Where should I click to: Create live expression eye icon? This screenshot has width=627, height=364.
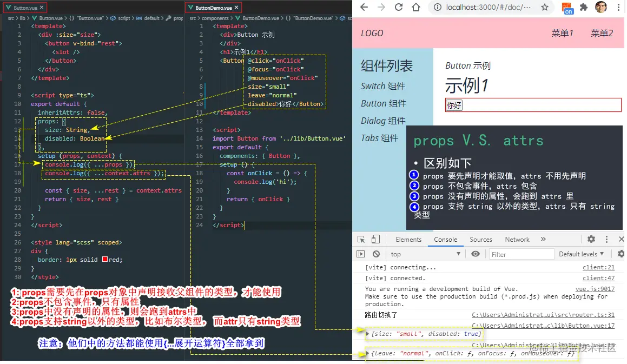point(475,254)
